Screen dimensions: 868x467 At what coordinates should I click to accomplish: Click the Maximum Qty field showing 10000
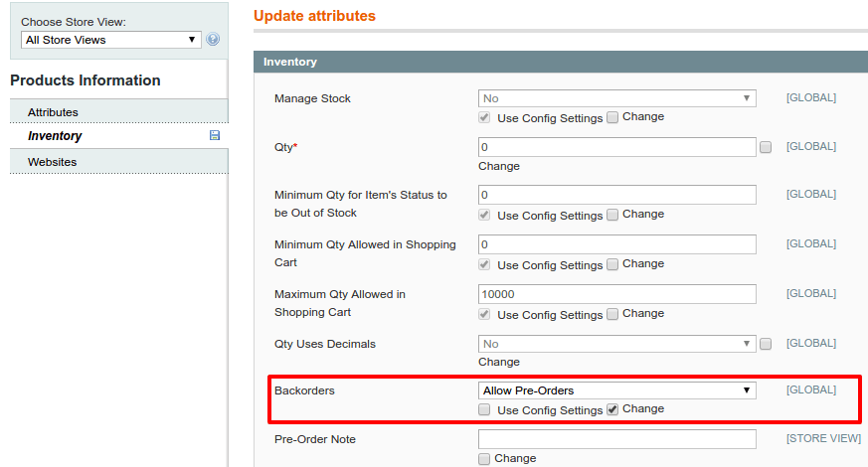tap(616, 294)
